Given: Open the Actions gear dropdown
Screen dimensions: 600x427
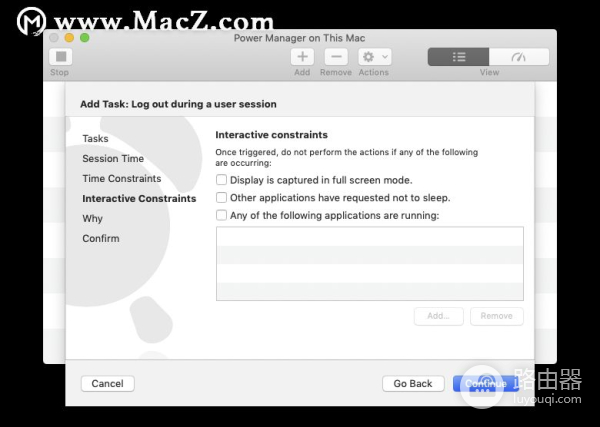Looking at the screenshot, I should click(x=375, y=57).
